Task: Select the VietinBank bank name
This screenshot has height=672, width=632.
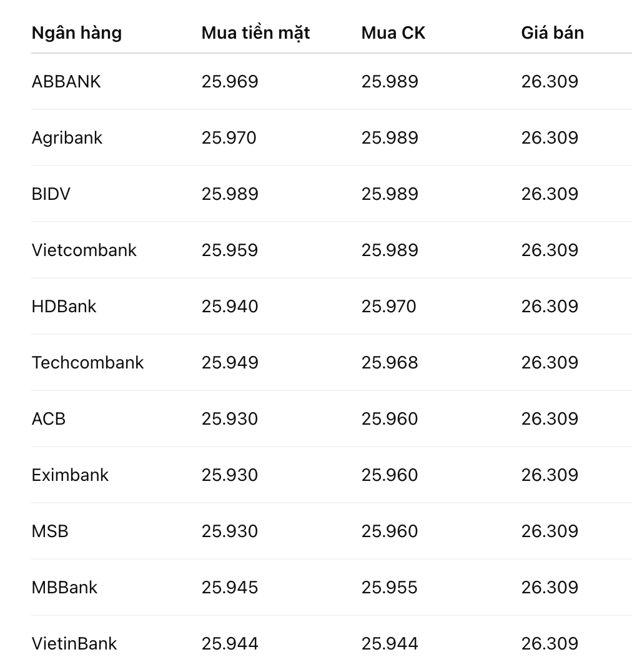Action: (74, 643)
